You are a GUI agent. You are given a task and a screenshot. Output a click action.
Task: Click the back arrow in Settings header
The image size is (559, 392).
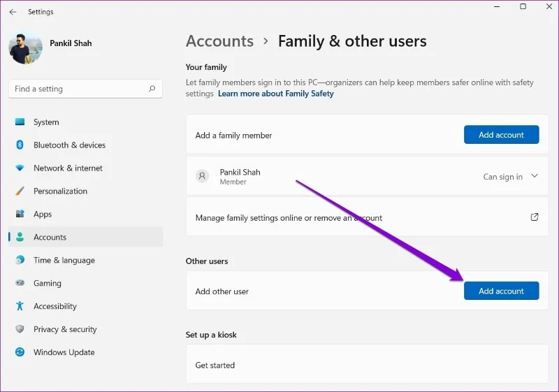pyautogui.click(x=13, y=12)
